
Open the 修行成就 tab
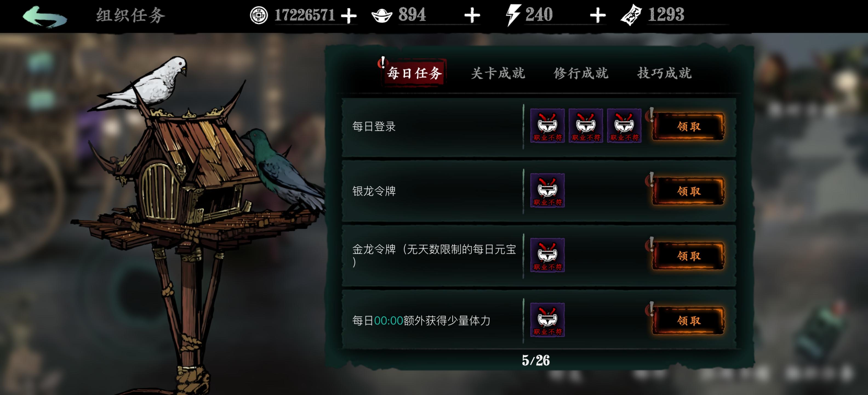point(581,73)
